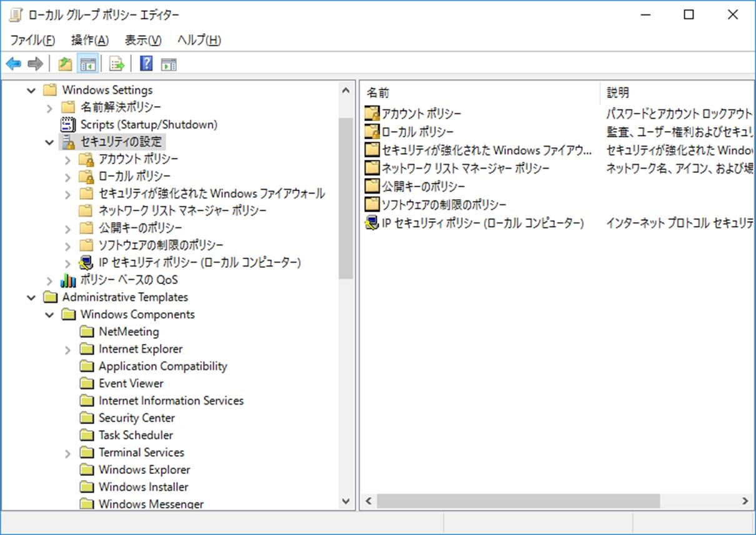Click the Forward navigation arrow
This screenshot has height=535, width=756.
tap(35, 63)
